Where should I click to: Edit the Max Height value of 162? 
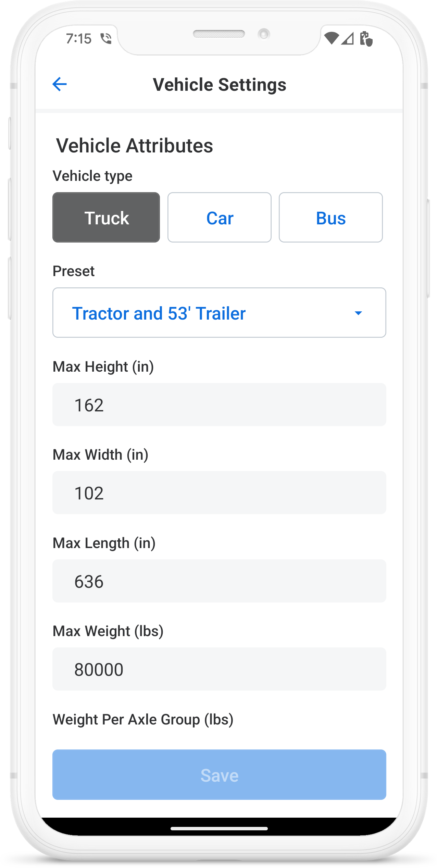point(219,405)
